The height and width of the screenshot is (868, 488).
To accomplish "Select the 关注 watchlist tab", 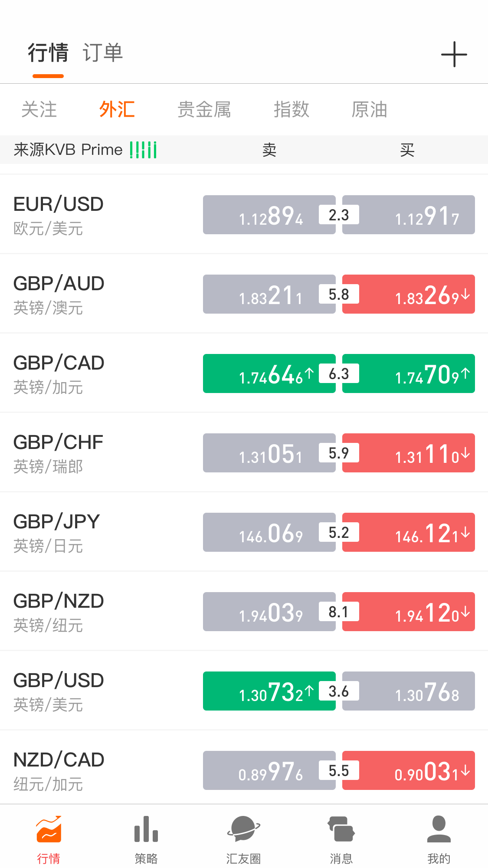I will pos(39,109).
